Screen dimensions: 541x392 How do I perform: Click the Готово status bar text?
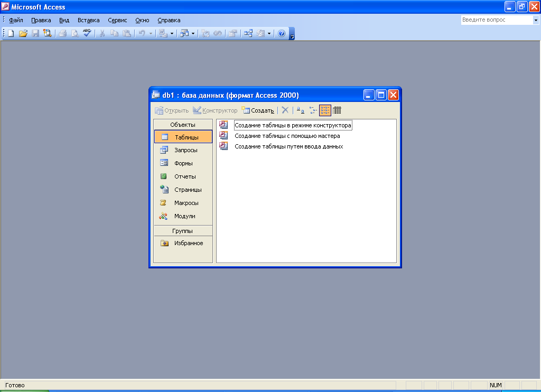pos(15,385)
